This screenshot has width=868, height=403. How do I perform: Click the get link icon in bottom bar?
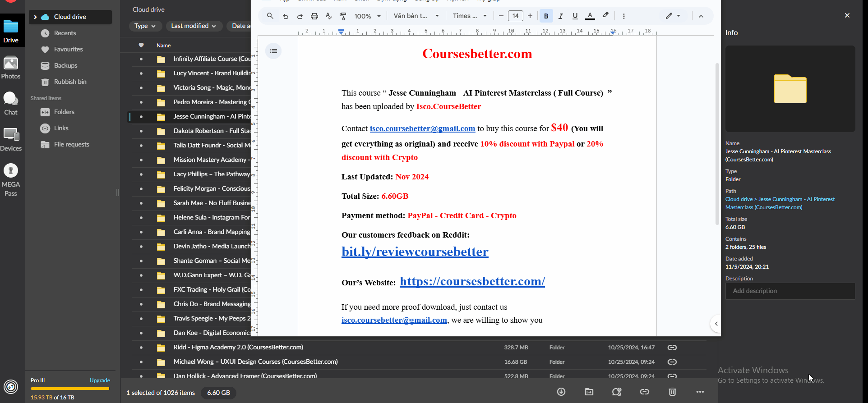pyautogui.click(x=645, y=392)
